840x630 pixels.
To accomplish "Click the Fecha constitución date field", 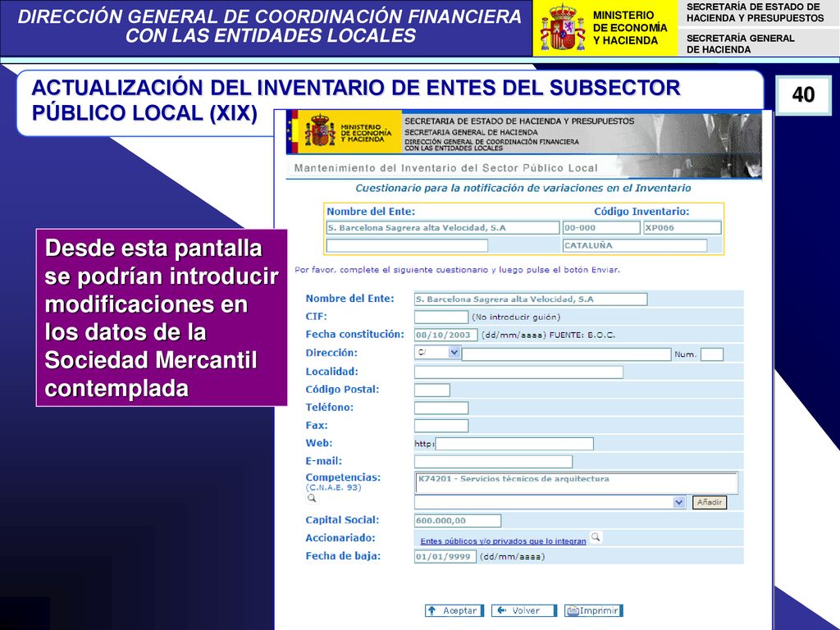I will pos(445,335).
